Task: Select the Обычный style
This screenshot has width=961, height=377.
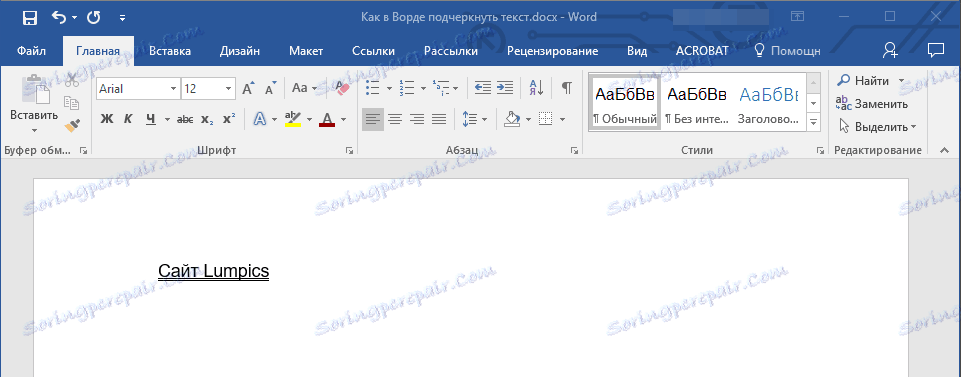Action: pyautogui.click(x=625, y=102)
